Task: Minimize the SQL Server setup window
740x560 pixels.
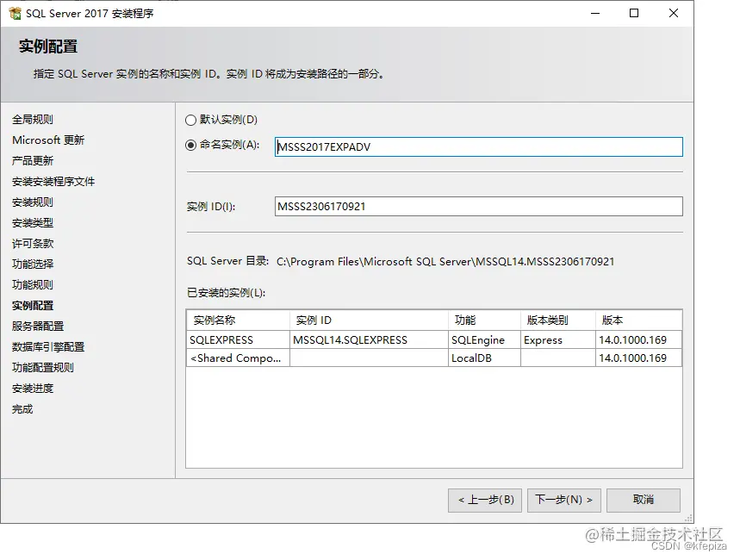Action: pos(595,13)
